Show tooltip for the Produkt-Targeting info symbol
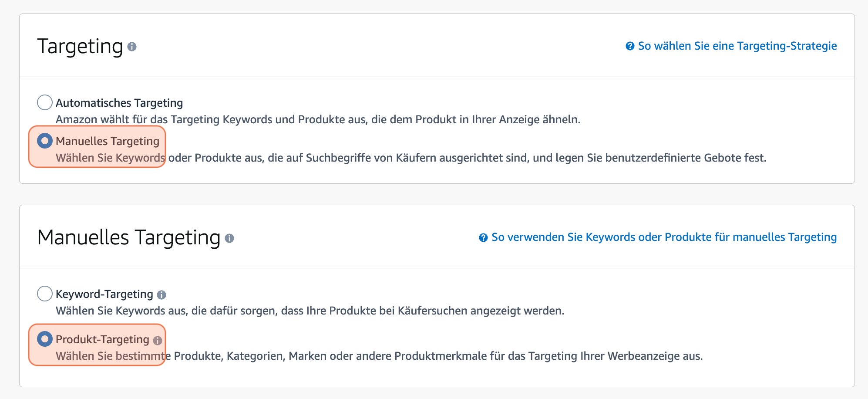 coord(158,341)
